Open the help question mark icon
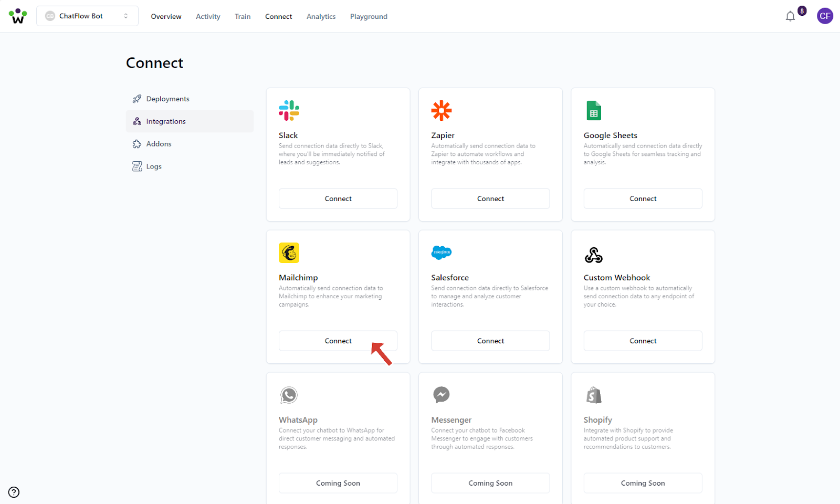Image resolution: width=840 pixels, height=504 pixels. coord(14,492)
